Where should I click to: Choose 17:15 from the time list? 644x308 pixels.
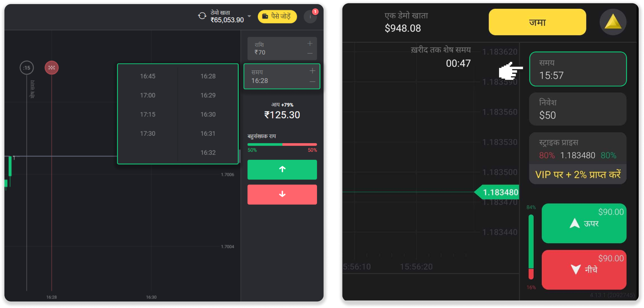[x=147, y=115]
